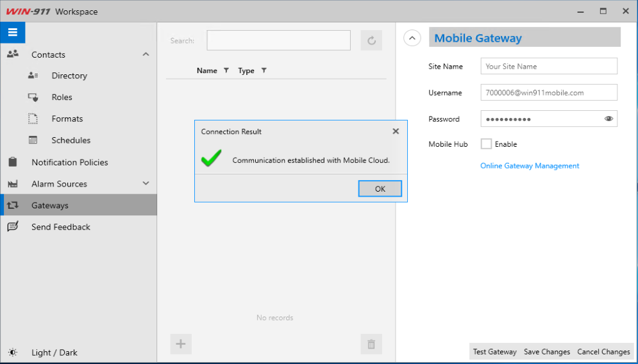This screenshot has width=638, height=364.
Task: Click the Username field
Action: tap(549, 92)
